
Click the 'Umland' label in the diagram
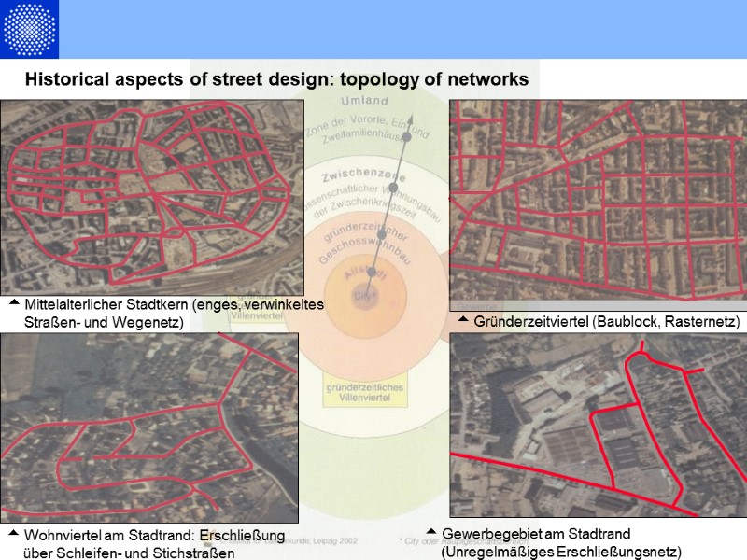click(364, 101)
